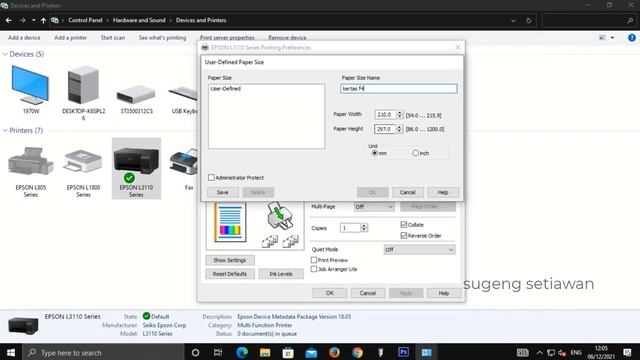Open Windows Start menu
640x360 pixels.
click(11, 352)
